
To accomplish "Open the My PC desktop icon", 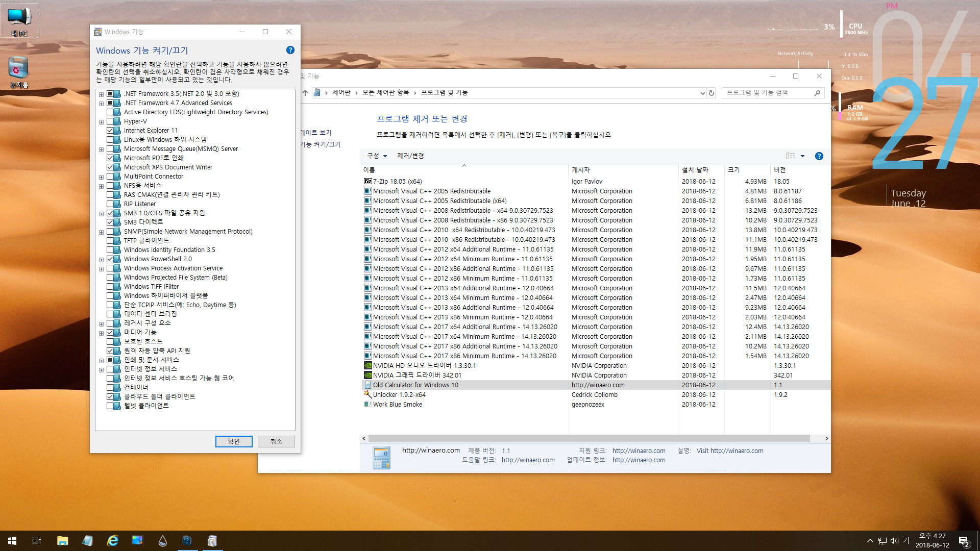I will tap(19, 21).
